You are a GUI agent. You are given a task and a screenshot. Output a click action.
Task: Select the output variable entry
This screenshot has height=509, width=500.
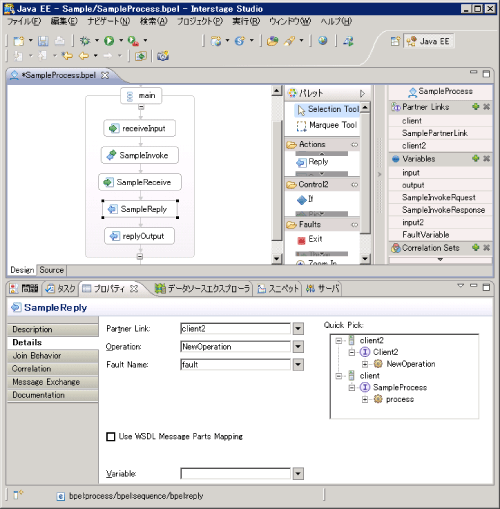[x=440, y=185]
